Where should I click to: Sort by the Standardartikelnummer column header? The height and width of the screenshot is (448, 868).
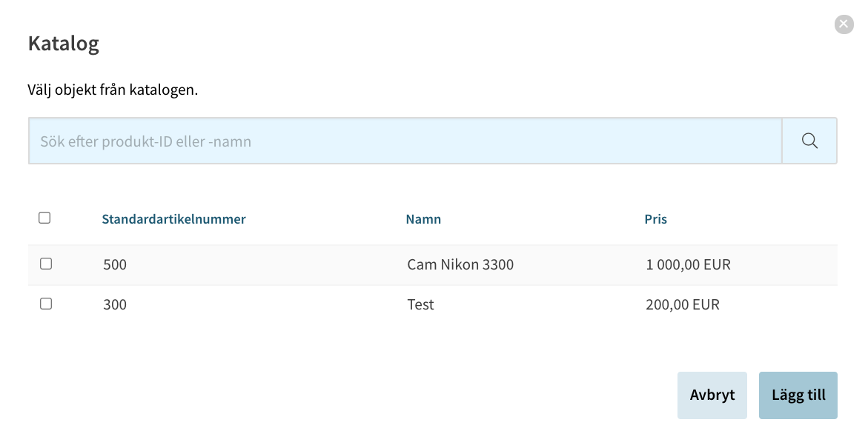click(173, 219)
